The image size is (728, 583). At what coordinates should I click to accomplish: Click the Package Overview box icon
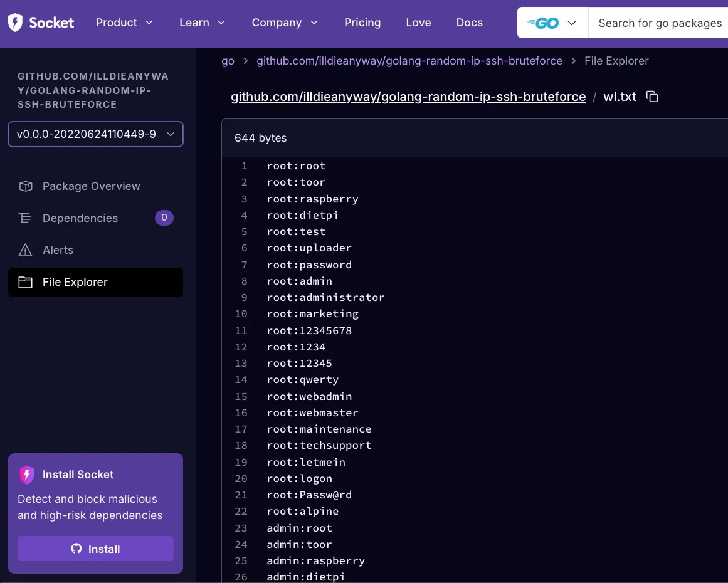(26, 186)
